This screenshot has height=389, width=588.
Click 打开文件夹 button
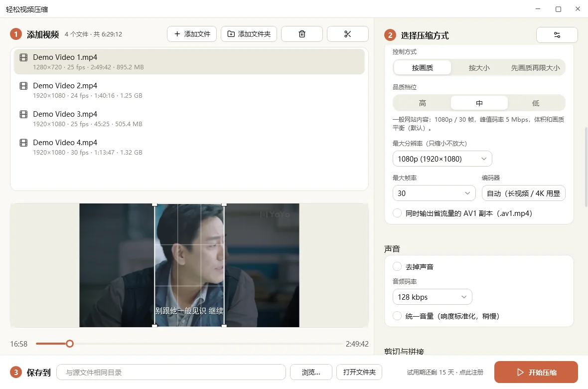[x=359, y=372]
